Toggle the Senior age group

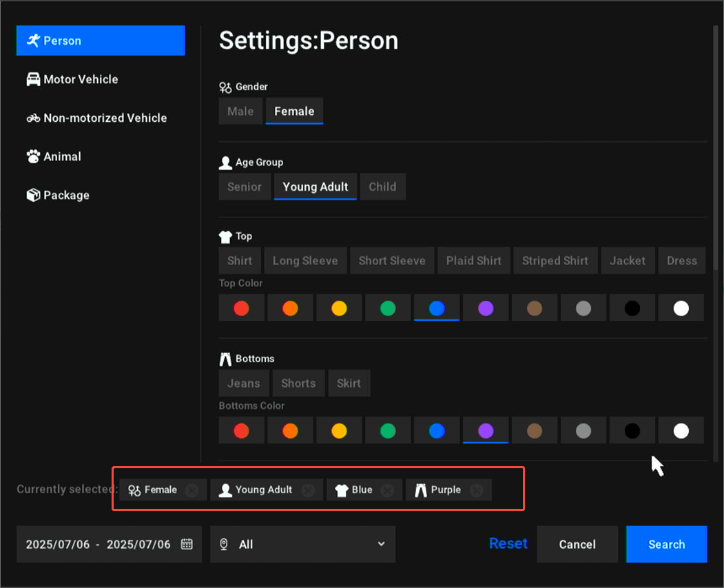click(x=245, y=187)
